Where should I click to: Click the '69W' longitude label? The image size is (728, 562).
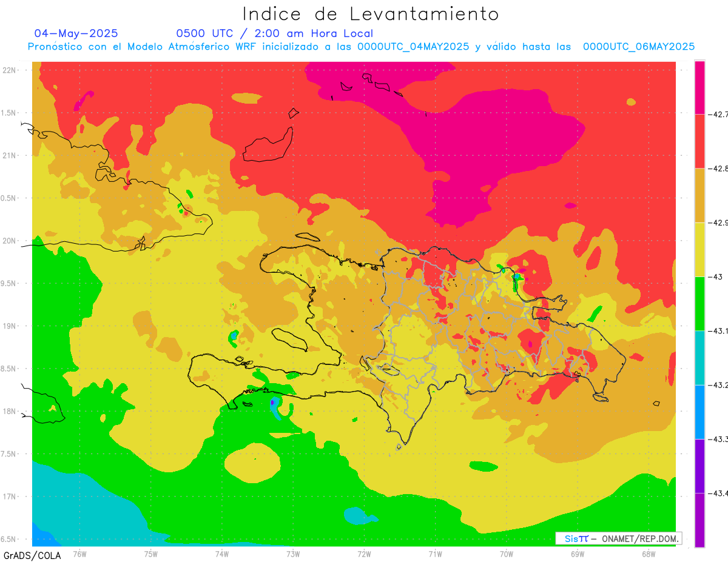point(578,553)
